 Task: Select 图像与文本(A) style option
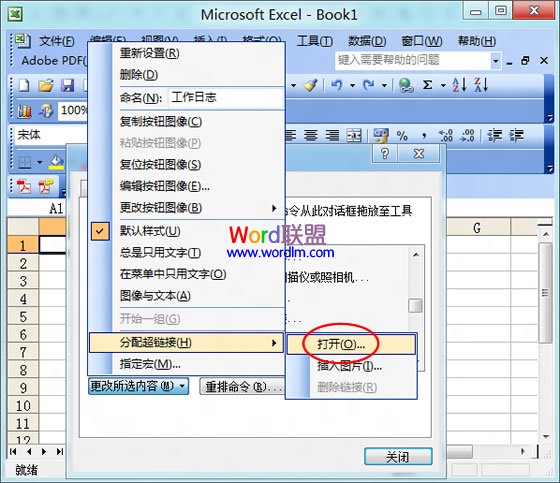click(x=155, y=296)
